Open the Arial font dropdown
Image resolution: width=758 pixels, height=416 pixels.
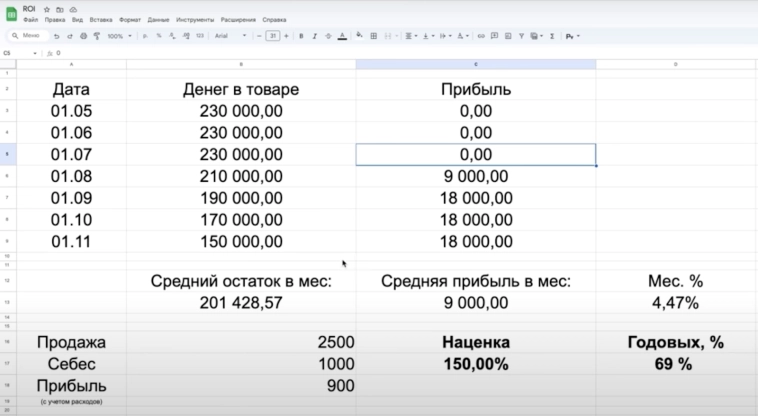(231, 36)
